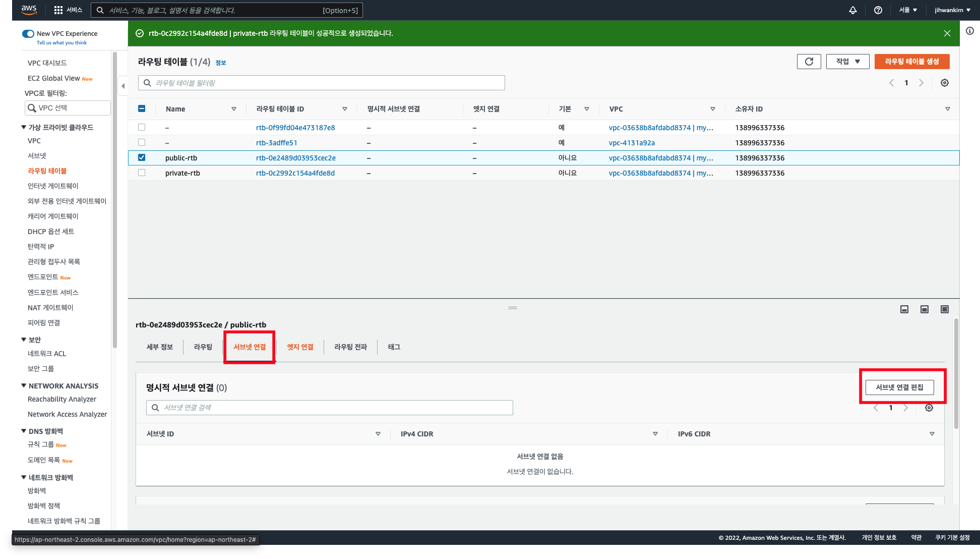
Task: Uncheck the public-rtb row checkbox
Action: 142,157
